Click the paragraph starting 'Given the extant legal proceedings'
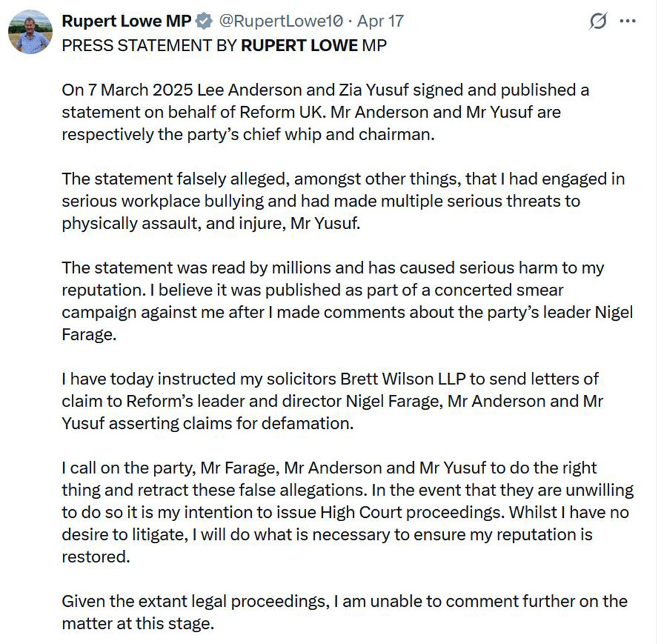 (344, 613)
